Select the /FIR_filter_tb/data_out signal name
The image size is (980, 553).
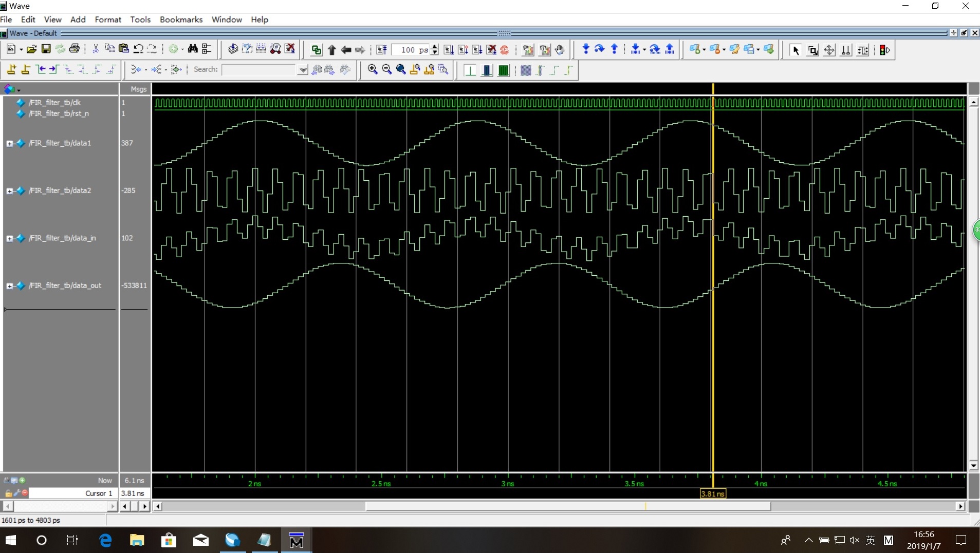[65, 285]
